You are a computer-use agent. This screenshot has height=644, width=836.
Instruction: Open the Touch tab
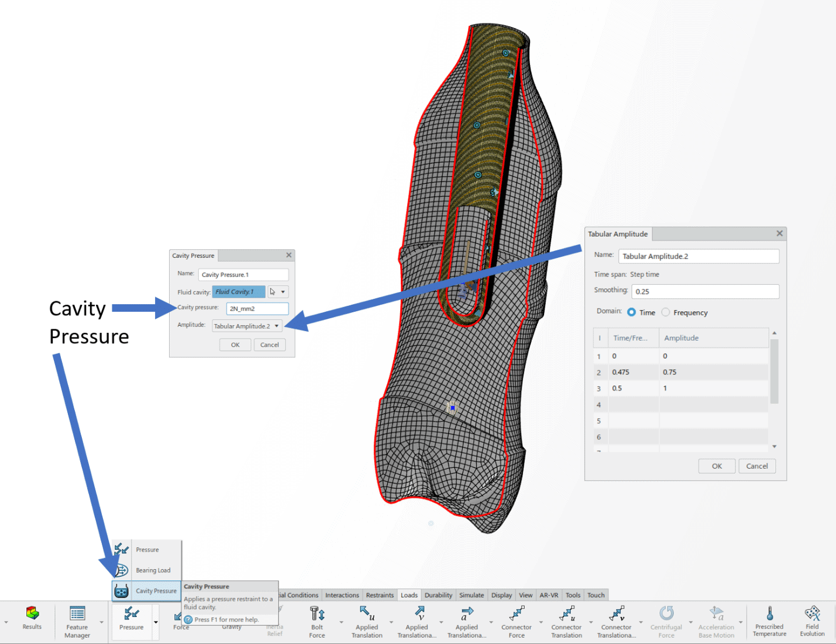click(596, 595)
